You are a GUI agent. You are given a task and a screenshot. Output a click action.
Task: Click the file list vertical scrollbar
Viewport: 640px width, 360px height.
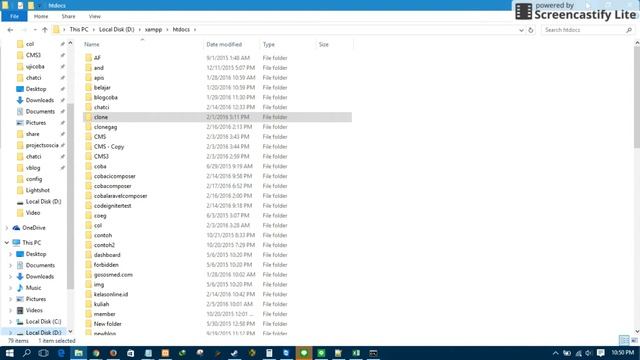click(637, 96)
